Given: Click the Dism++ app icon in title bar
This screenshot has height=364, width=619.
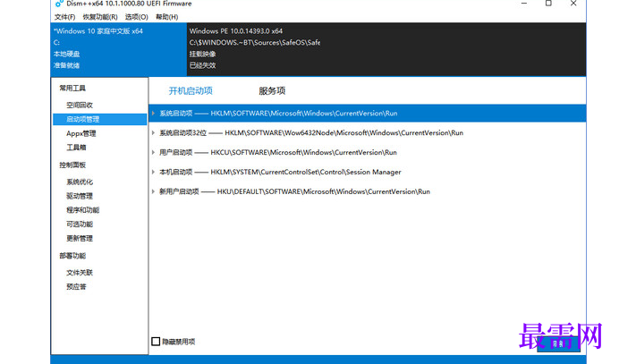Looking at the screenshot, I should click(59, 4).
